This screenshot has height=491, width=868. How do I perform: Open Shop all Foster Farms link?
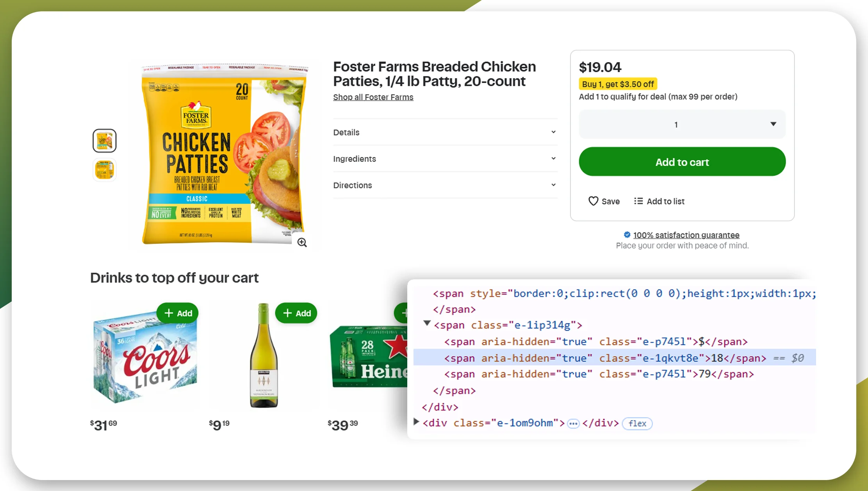tap(373, 96)
